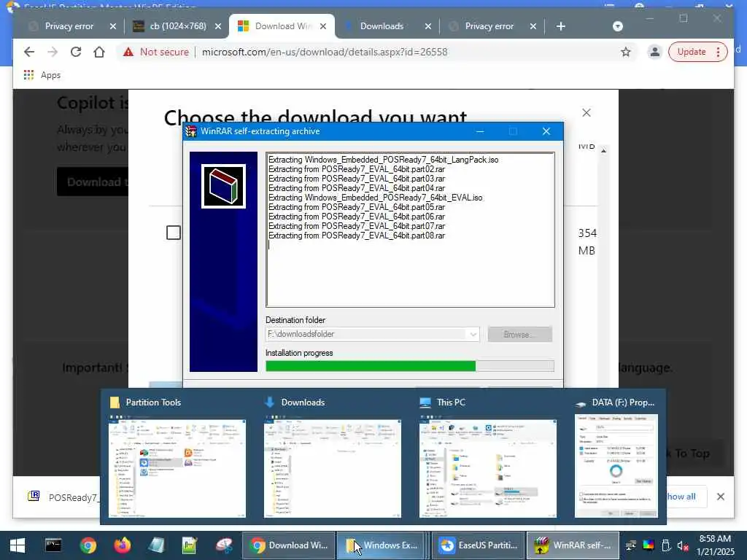Screen dimensions: 747x560
Task: Open the paint palette taskbar icon
Action: 223,545
